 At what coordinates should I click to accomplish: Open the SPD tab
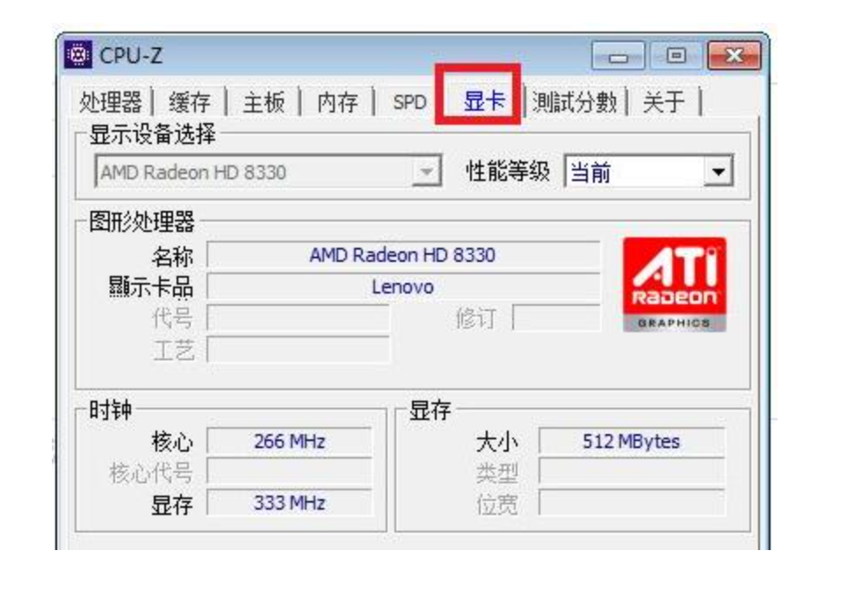409,103
